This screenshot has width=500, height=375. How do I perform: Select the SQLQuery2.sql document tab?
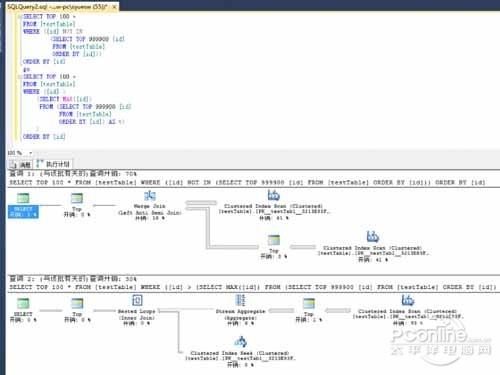pyautogui.click(x=57, y=6)
